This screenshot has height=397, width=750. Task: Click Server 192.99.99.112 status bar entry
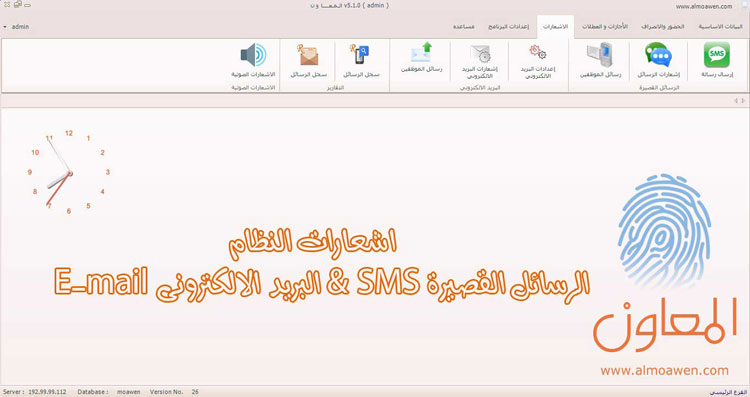tap(34, 392)
